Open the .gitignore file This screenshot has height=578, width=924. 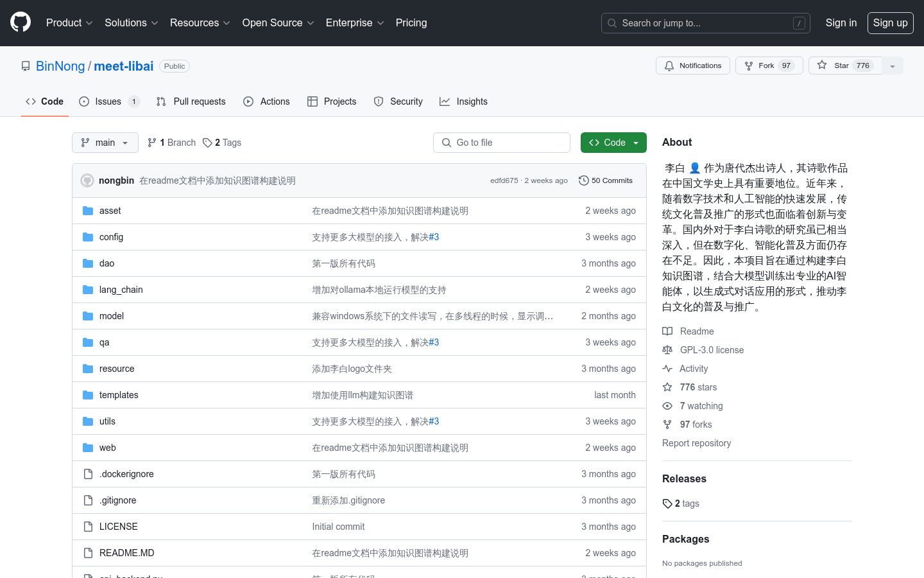117,500
